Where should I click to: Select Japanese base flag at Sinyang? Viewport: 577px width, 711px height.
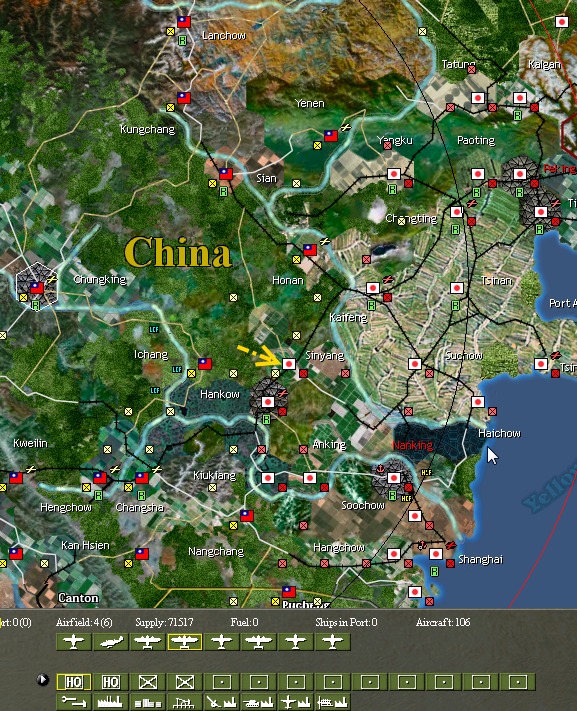(x=289, y=364)
